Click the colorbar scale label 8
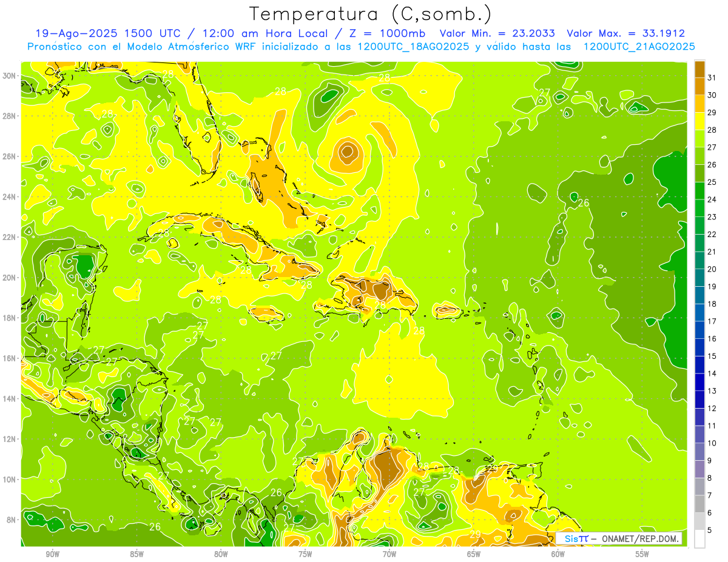The width and height of the screenshot is (728, 562). click(x=710, y=478)
